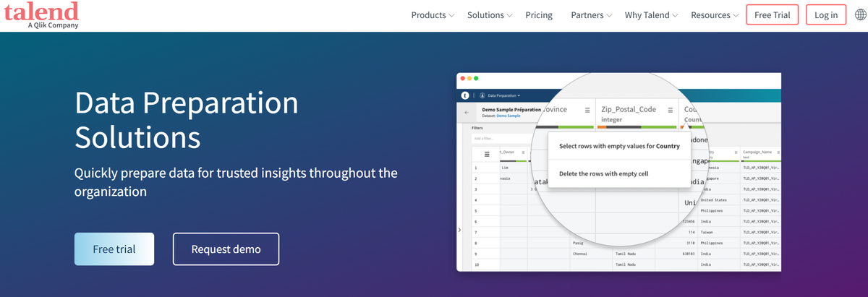The width and height of the screenshot is (868, 297).
Task: Open the Data Preparation dropdown in the demo
Action: [503, 95]
